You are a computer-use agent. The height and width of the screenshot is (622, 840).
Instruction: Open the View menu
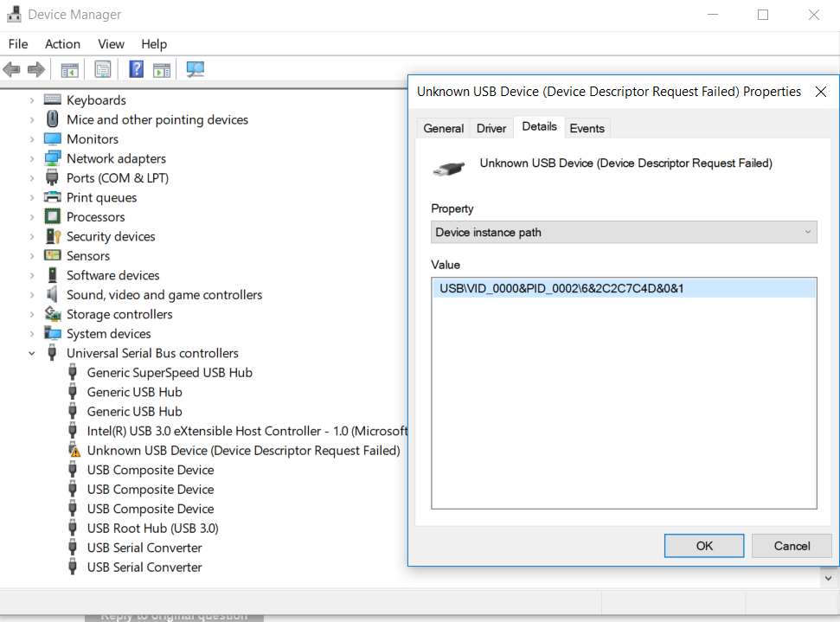(x=111, y=44)
